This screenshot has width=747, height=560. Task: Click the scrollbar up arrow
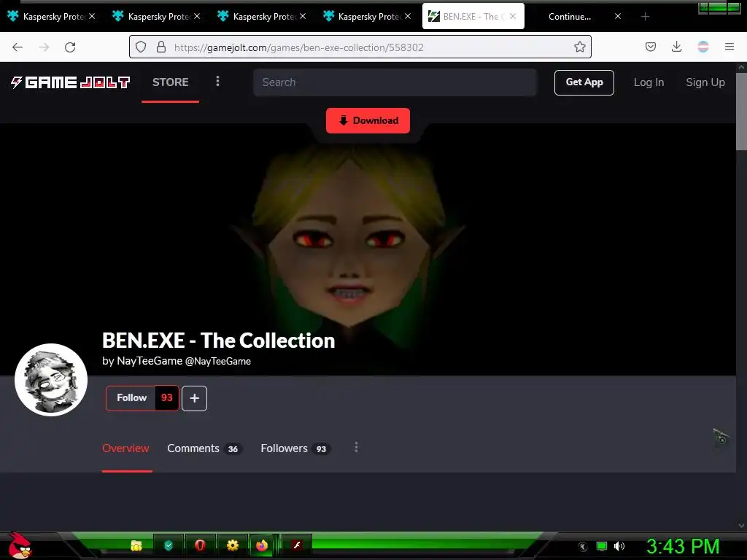(x=741, y=68)
